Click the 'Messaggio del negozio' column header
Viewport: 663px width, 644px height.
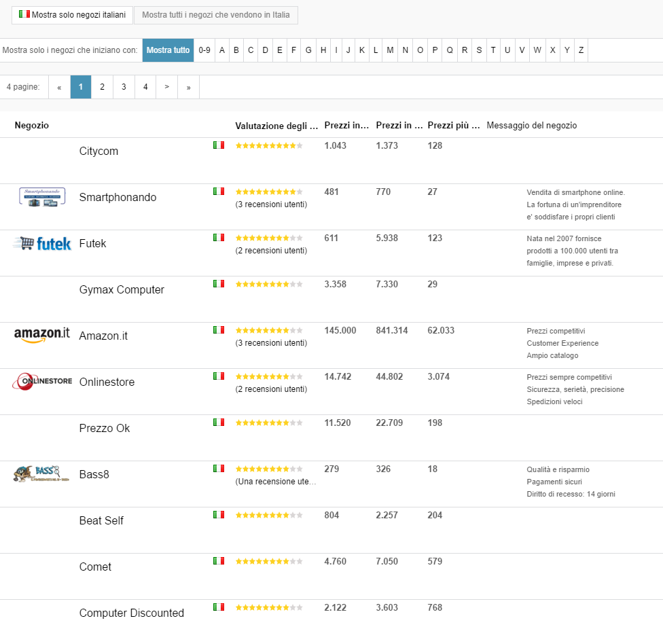[x=531, y=125]
